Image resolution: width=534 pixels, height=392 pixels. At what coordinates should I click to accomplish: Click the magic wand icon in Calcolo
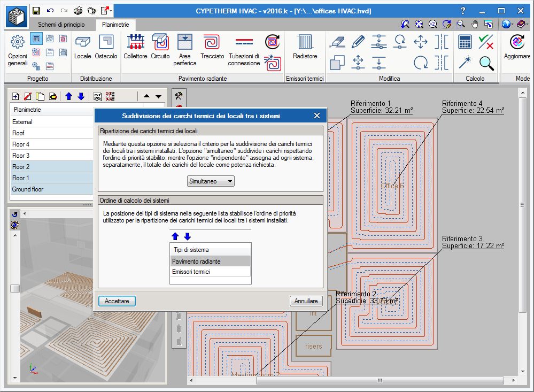click(x=465, y=63)
